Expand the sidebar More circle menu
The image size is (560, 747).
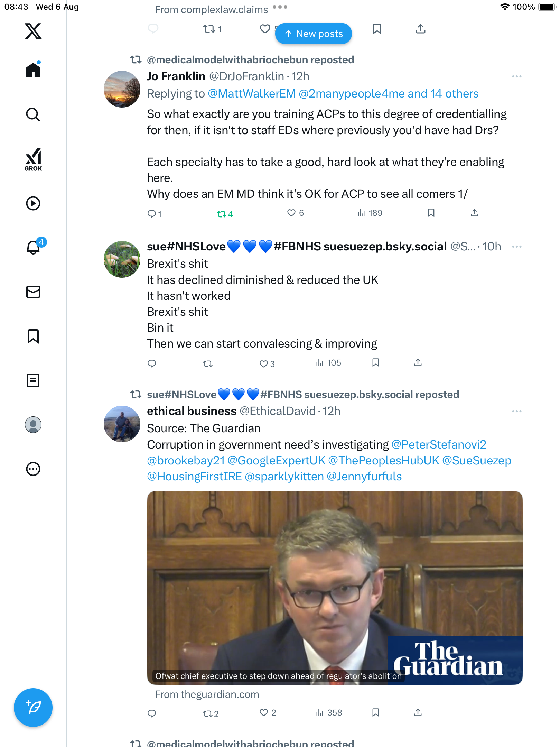point(33,469)
